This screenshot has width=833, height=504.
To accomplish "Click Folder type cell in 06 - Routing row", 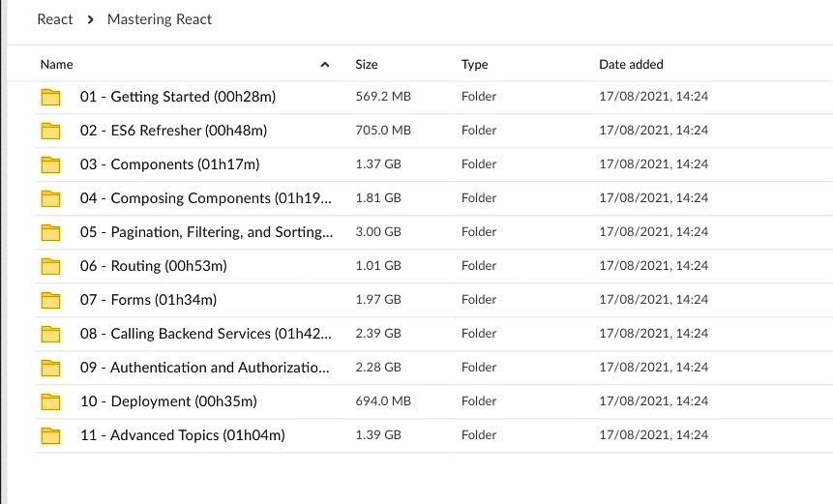I will pos(479,265).
